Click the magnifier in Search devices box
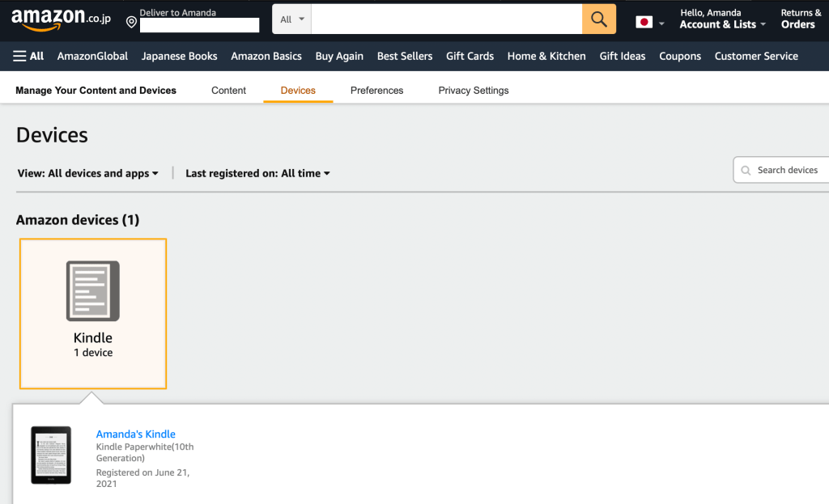This screenshot has height=504, width=829. pyautogui.click(x=746, y=170)
